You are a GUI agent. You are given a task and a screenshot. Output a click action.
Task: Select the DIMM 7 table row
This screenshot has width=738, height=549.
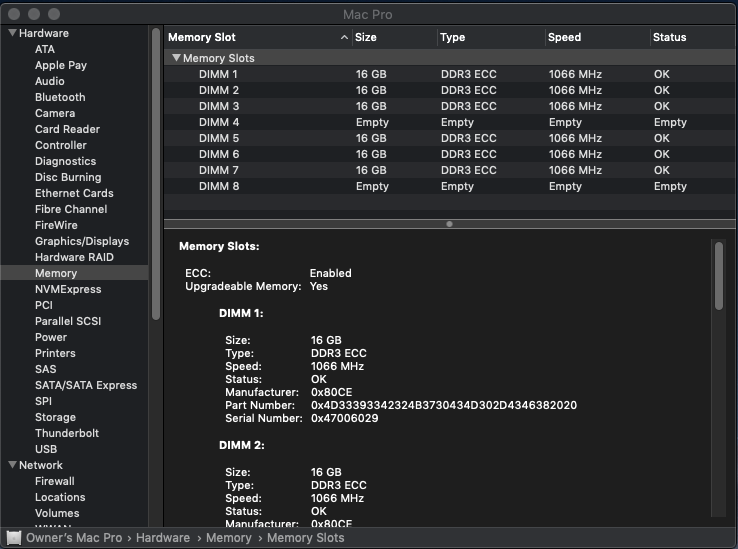(450, 170)
